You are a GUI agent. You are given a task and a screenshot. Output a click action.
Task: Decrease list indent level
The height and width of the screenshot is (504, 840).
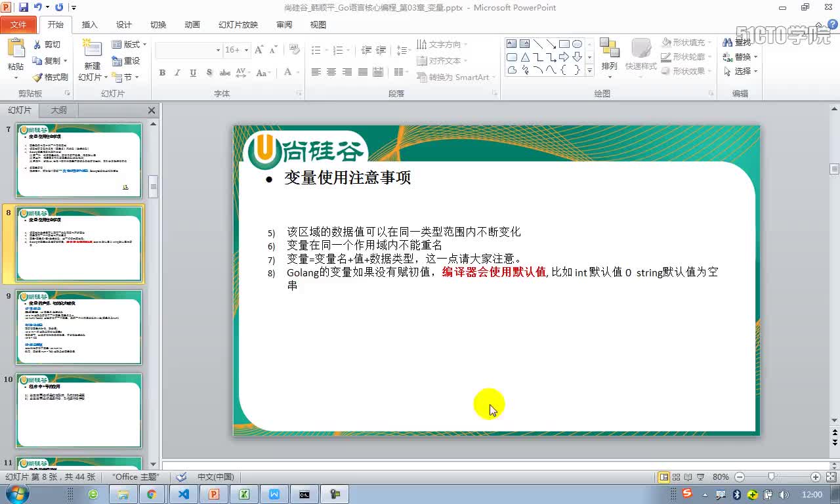pos(366,50)
